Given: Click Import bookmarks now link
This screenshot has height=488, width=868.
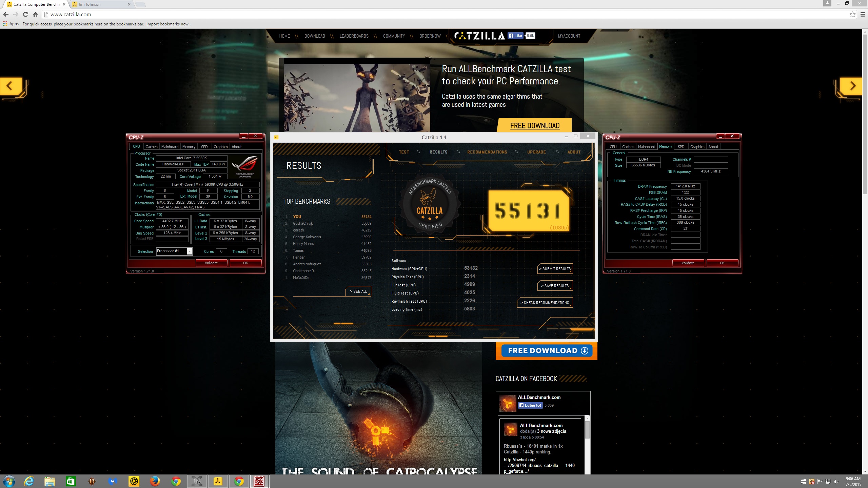Looking at the screenshot, I should pyautogui.click(x=169, y=24).
